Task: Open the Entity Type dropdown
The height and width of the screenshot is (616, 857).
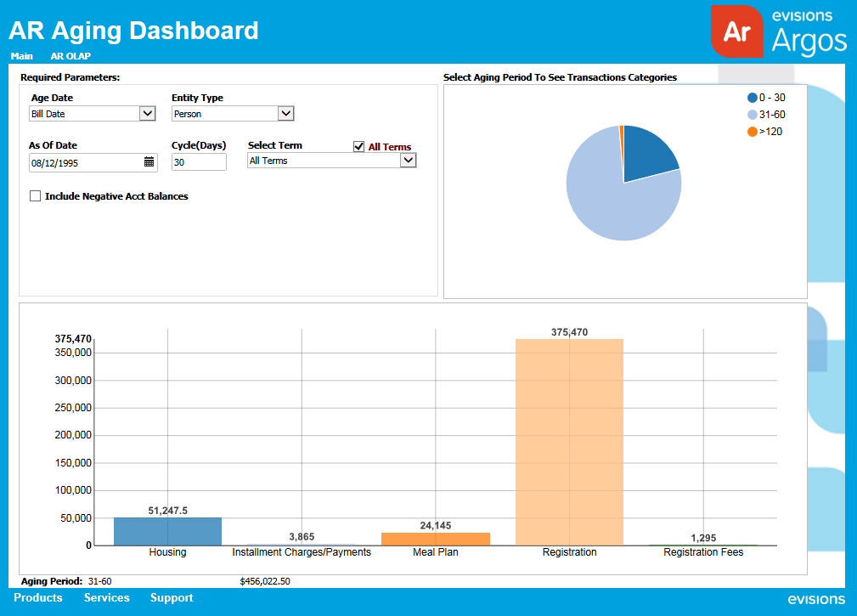Action: (x=285, y=113)
